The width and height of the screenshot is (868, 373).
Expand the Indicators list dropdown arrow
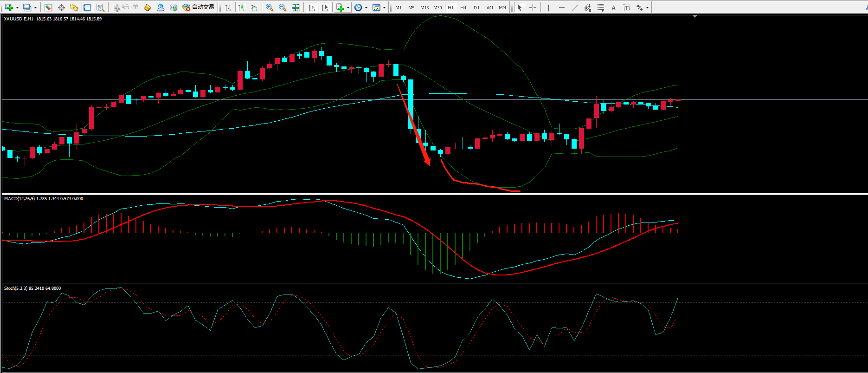click(x=348, y=7)
